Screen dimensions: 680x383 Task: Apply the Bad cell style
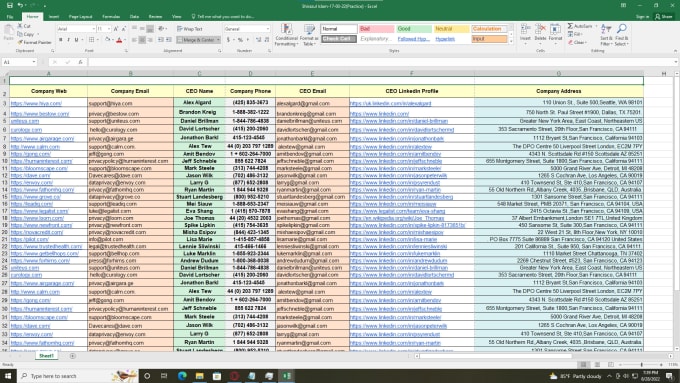click(376, 29)
